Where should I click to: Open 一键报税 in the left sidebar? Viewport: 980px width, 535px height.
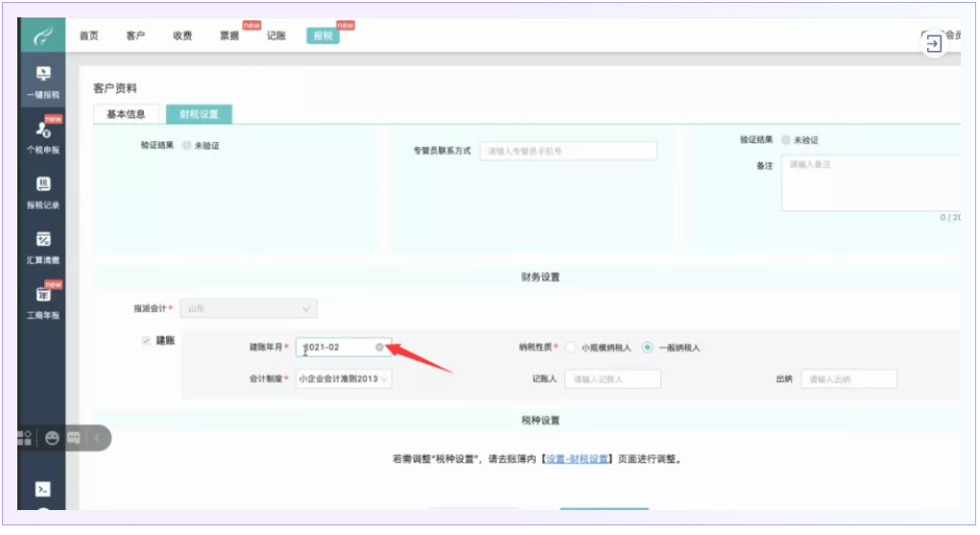(43, 82)
